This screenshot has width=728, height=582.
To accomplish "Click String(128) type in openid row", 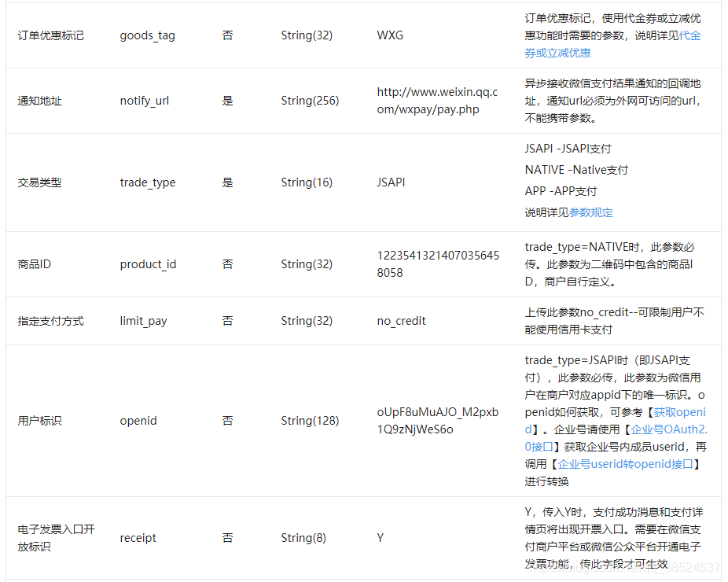I will tap(310, 421).
